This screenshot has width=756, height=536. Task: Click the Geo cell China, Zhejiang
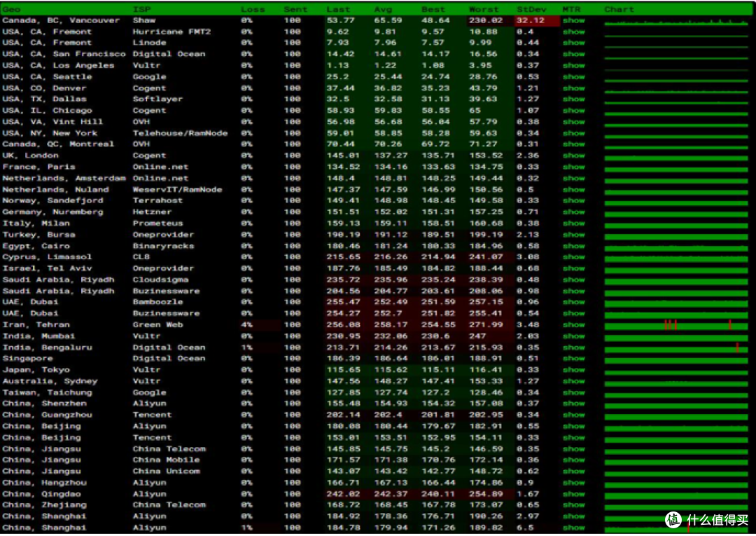coord(44,505)
